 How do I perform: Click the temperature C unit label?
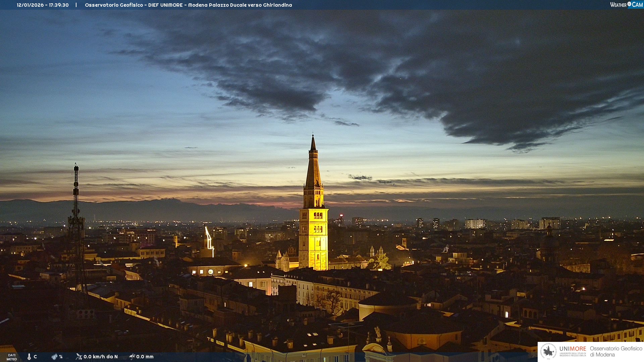pos(35,357)
